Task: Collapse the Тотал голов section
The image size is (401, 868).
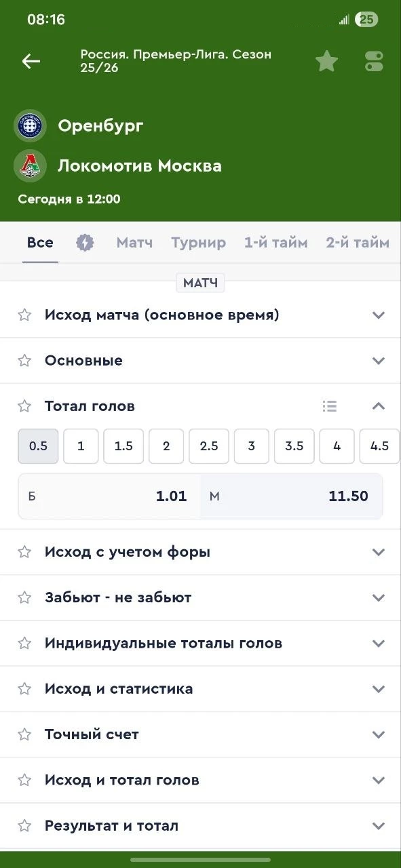Action: tap(379, 406)
